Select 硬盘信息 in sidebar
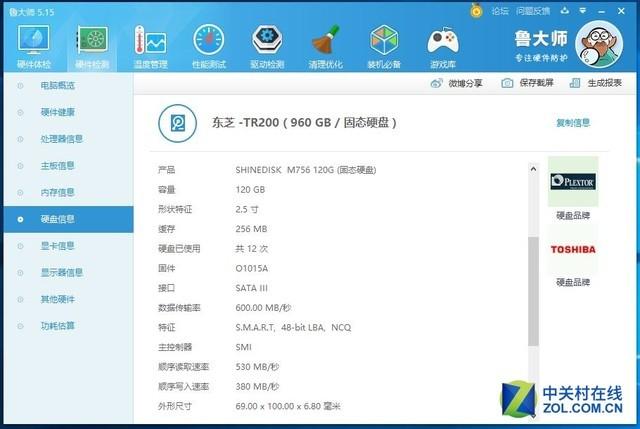 68,219
